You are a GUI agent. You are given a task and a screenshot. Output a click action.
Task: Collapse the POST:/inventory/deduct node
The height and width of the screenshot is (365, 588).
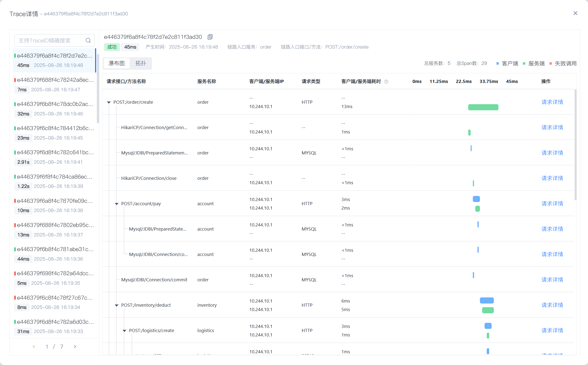pos(117,305)
